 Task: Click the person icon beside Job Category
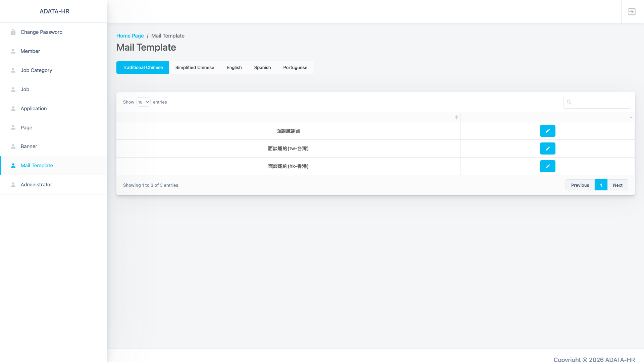tap(13, 70)
